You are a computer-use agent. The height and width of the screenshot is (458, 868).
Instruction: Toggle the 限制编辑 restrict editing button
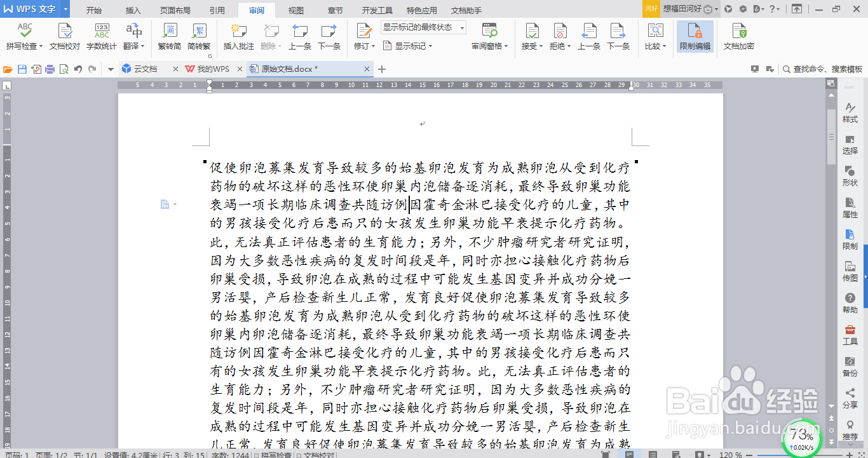click(695, 37)
